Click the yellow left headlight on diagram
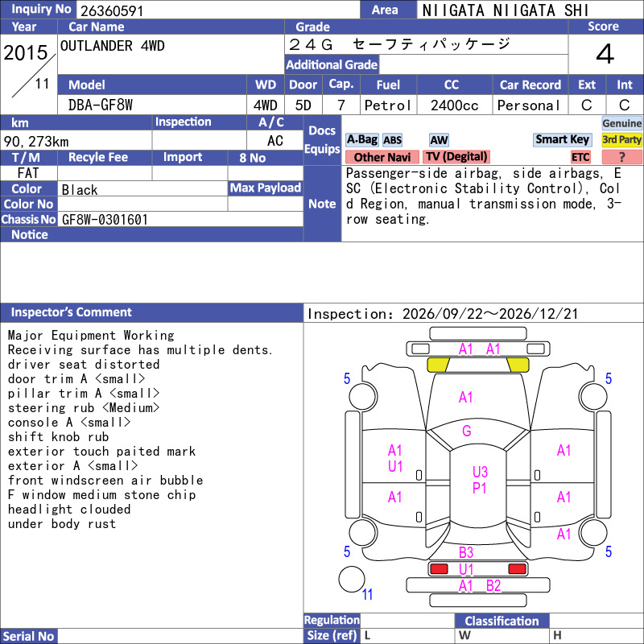 pyautogui.click(x=438, y=365)
